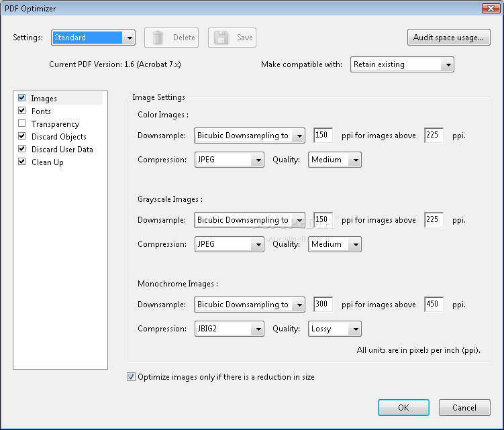Image resolution: width=504 pixels, height=430 pixels.
Task: Open Color Images Downsample method dropdown
Action: tap(250, 136)
